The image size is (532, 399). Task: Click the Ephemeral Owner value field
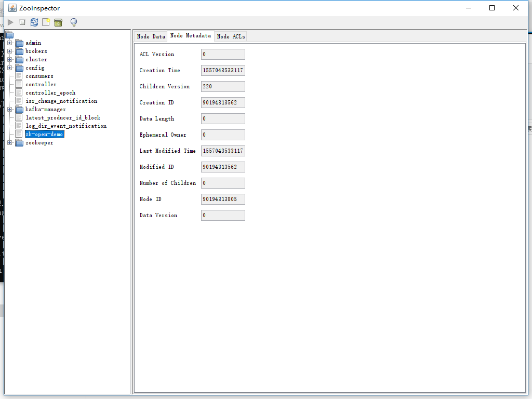pos(223,135)
